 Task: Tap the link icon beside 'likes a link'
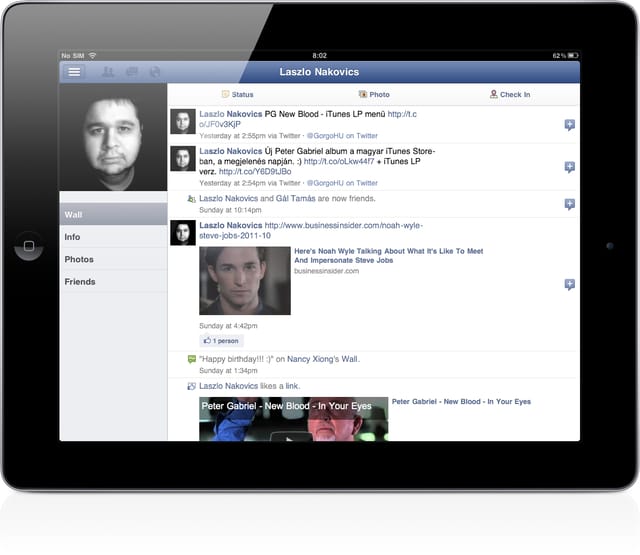191,386
